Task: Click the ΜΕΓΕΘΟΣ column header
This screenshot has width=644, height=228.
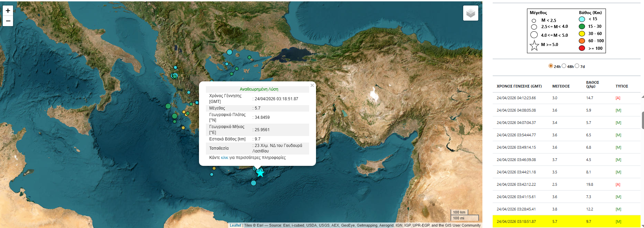Action: [561, 86]
